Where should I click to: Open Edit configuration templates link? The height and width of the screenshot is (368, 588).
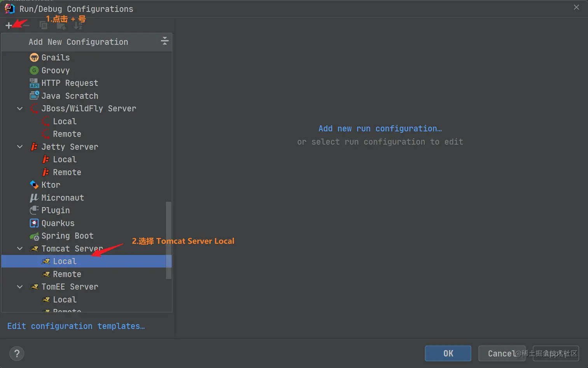(x=76, y=326)
